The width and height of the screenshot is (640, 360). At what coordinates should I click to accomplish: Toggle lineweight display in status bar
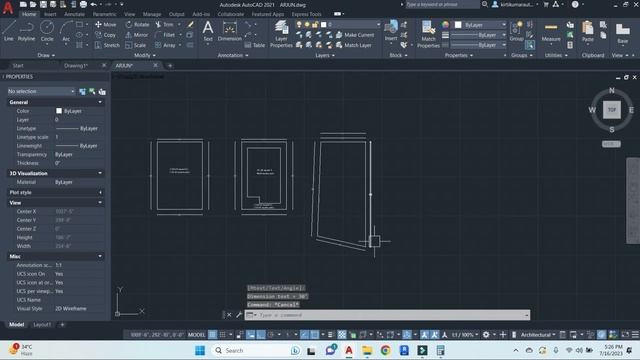[x=331, y=335]
